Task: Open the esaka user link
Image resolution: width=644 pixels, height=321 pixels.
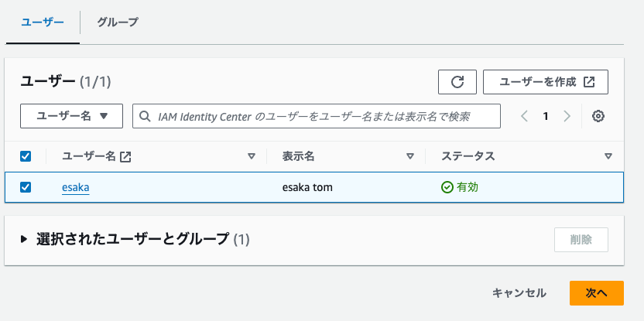Action: pyautogui.click(x=76, y=187)
